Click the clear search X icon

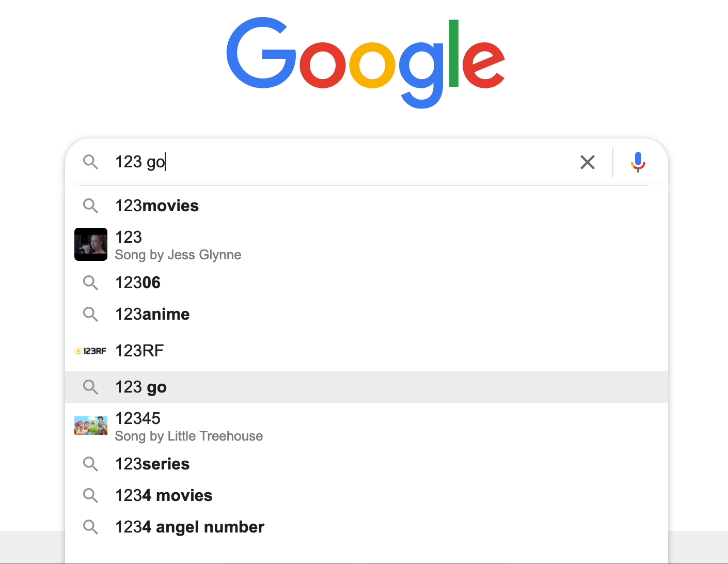pos(588,162)
